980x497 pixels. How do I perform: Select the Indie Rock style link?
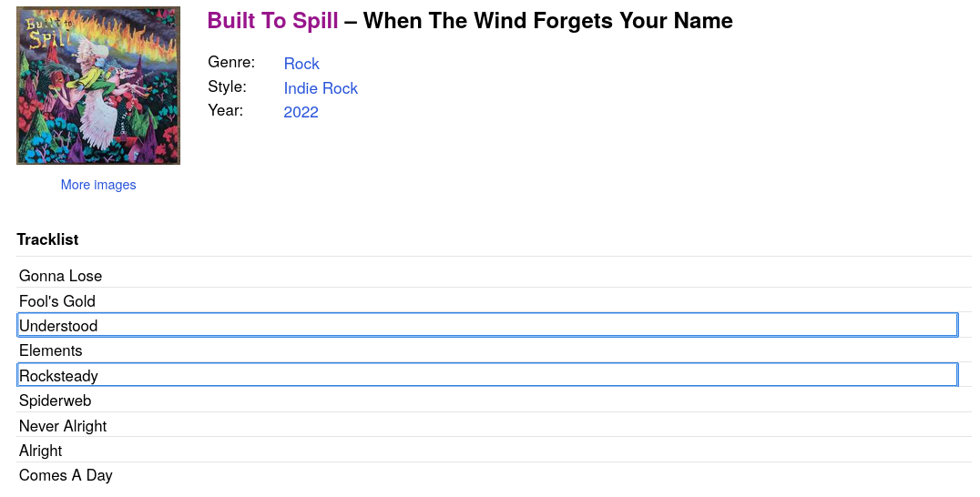coord(321,88)
